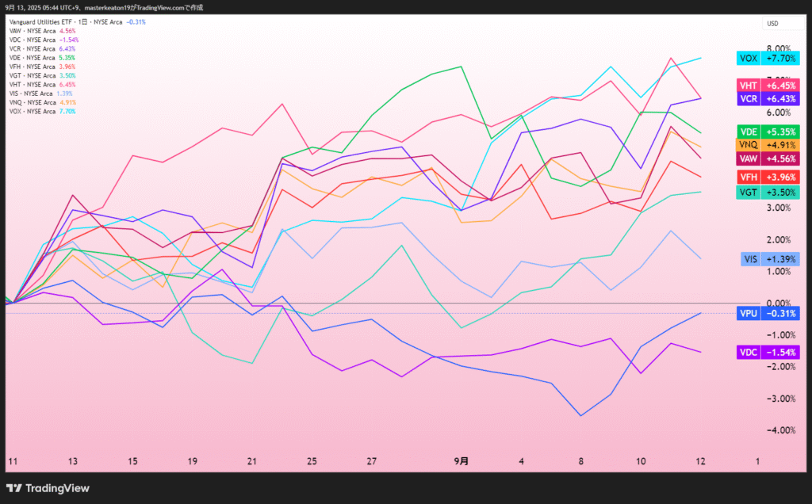Click the VHT +6.45% price scale label

click(x=768, y=86)
